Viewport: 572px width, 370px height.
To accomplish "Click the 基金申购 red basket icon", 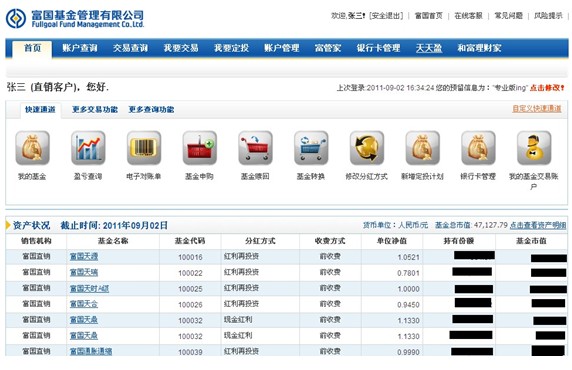I will point(200,148).
